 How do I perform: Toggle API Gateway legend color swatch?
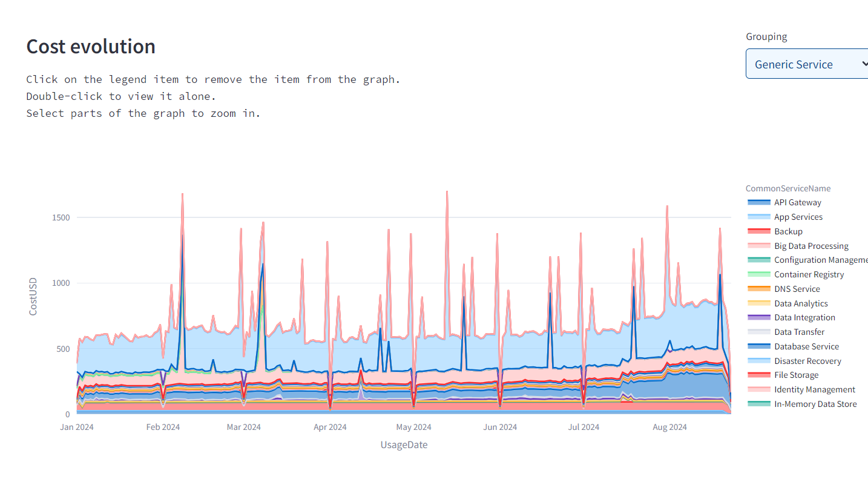759,202
